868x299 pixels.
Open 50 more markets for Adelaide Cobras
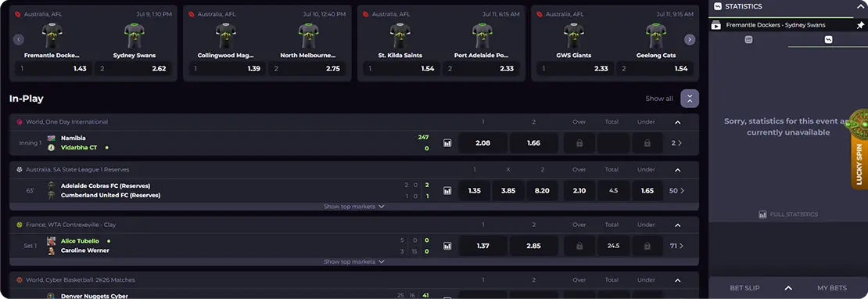(x=676, y=190)
